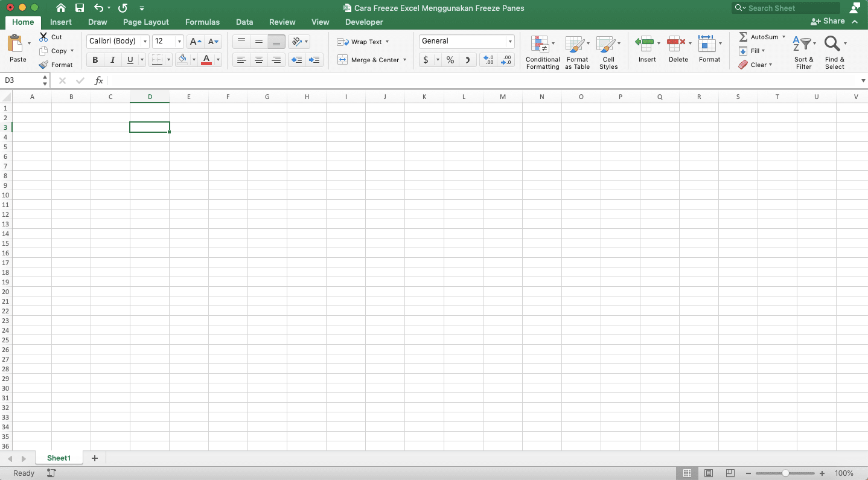Expand the General number format dropdown
The image size is (868, 480).
coord(510,42)
